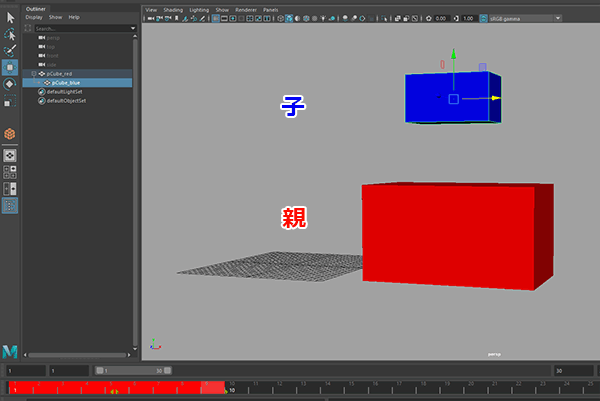Open the Outliner Display menu
Image resolution: width=600 pixels, height=401 pixels.
tap(34, 17)
